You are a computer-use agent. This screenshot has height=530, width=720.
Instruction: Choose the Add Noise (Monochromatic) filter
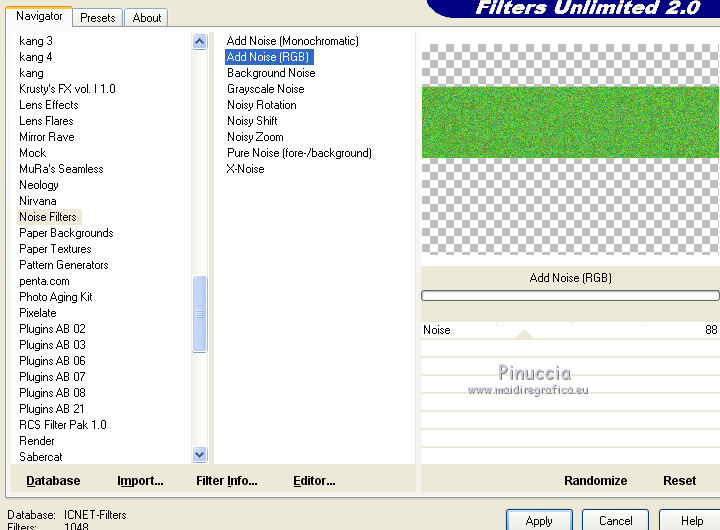coord(292,41)
